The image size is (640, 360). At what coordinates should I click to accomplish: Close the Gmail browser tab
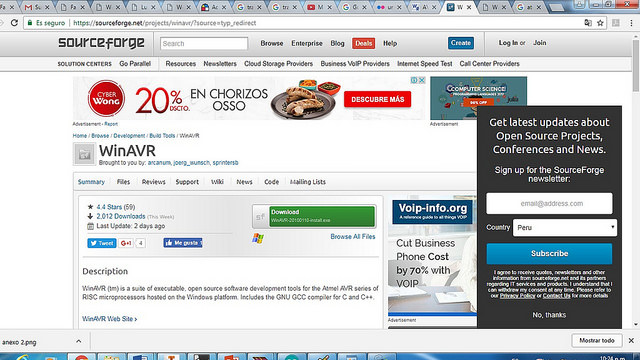pyautogui.click(x=47, y=7)
